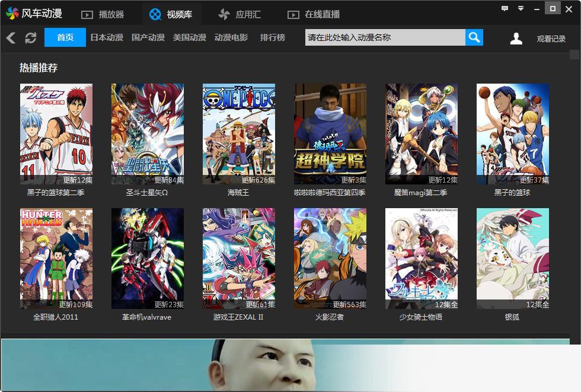This screenshot has width=581, height=392.
Task: Open the 日本动漫 category
Action: (107, 37)
